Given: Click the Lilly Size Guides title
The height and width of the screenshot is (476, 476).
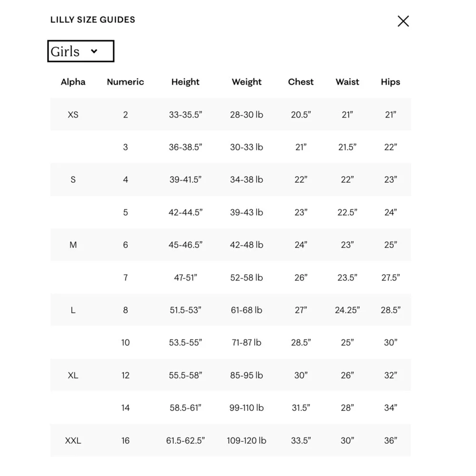Looking at the screenshot, I should (93, 20).
